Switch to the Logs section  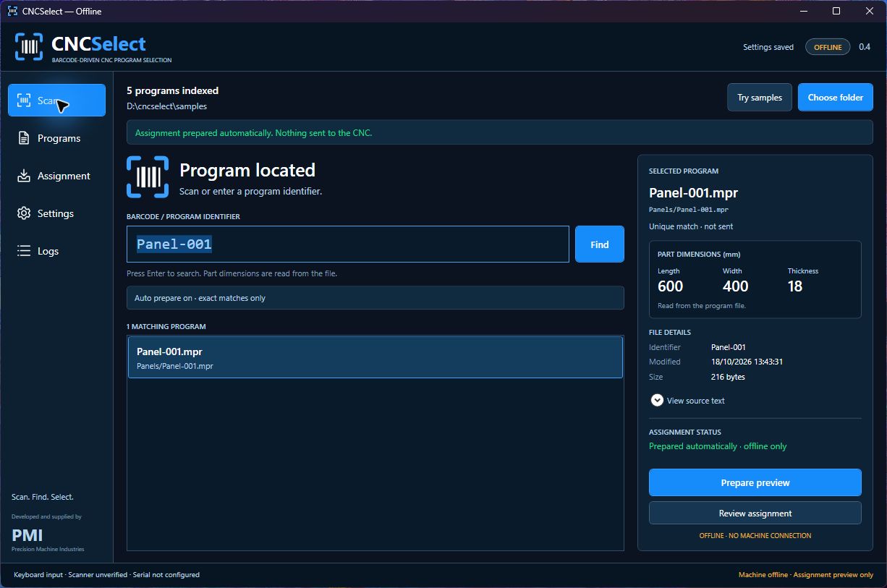pos(56,251)
